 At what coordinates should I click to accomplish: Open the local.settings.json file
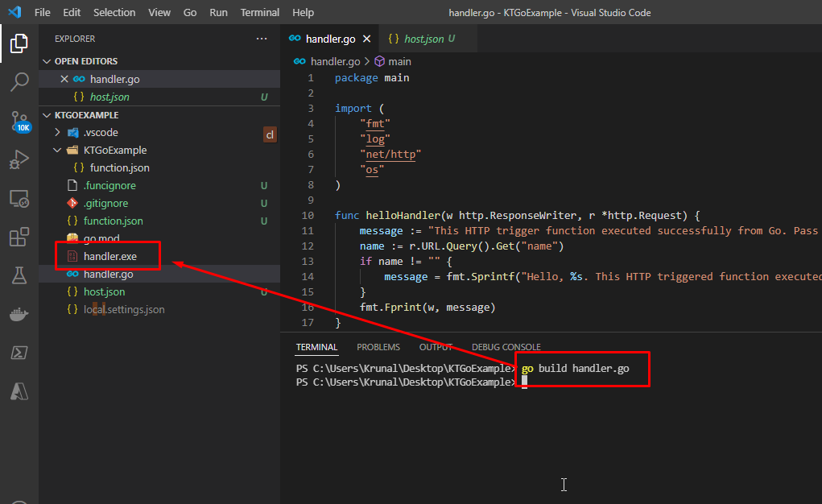click(159, 309)
